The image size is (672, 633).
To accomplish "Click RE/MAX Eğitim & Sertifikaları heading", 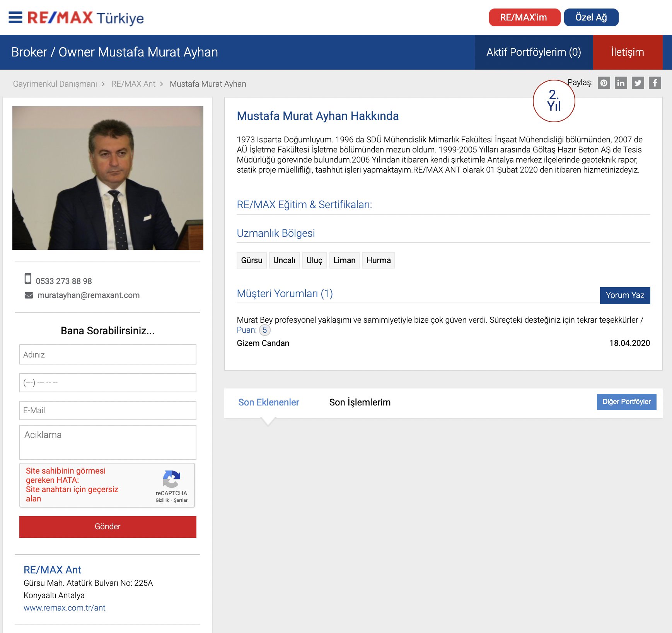I will point(304,205).
